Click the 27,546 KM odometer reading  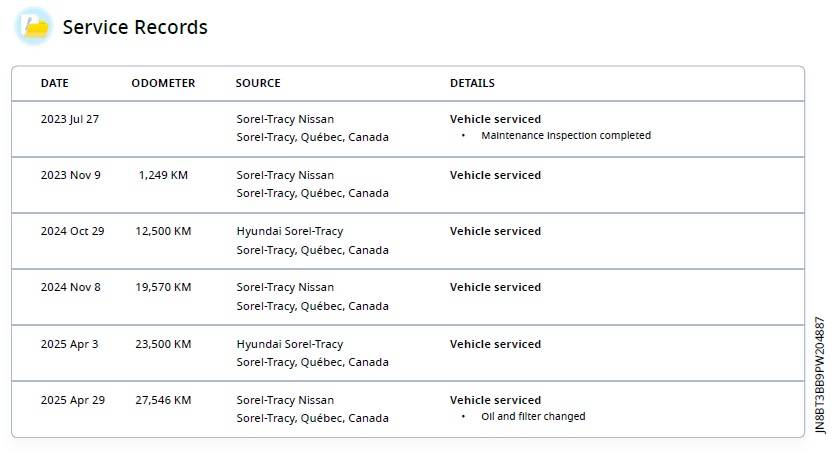click(163, 400)
